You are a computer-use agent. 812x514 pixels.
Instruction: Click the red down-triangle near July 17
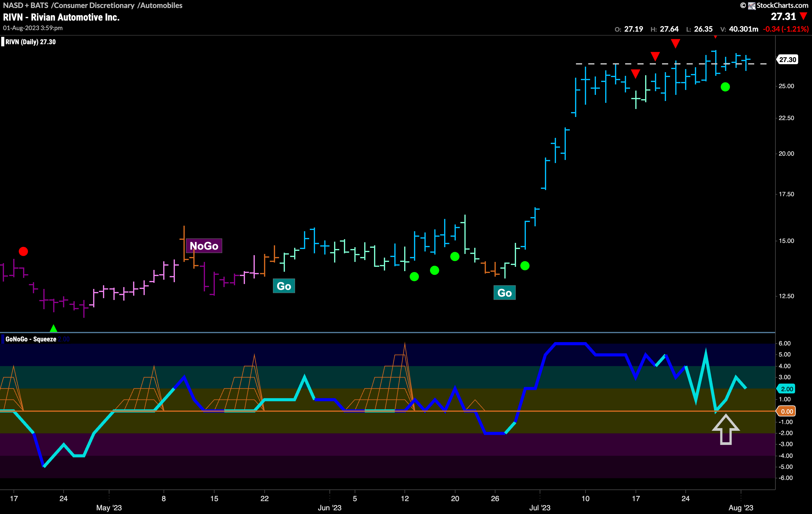635,74
